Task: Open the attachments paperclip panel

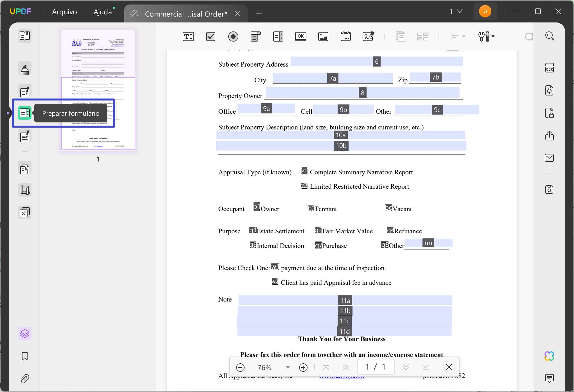Action: (x=25, y=379)
